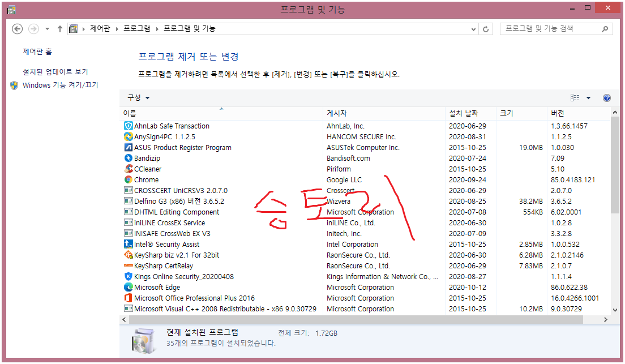Click the AhnLab Safe Transaction shield icon
Viewport: 625px width, 364px height.
[x=129, y=126]
